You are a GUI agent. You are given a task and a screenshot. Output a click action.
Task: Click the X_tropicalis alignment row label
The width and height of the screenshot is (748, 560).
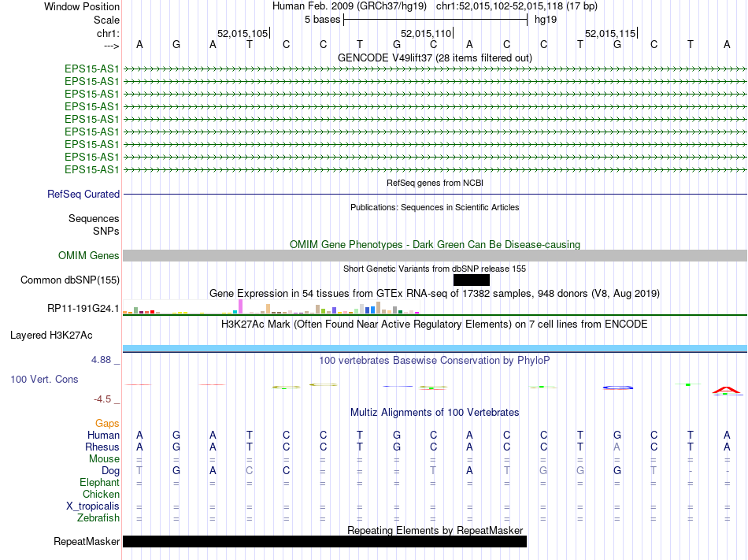(93, 506)
